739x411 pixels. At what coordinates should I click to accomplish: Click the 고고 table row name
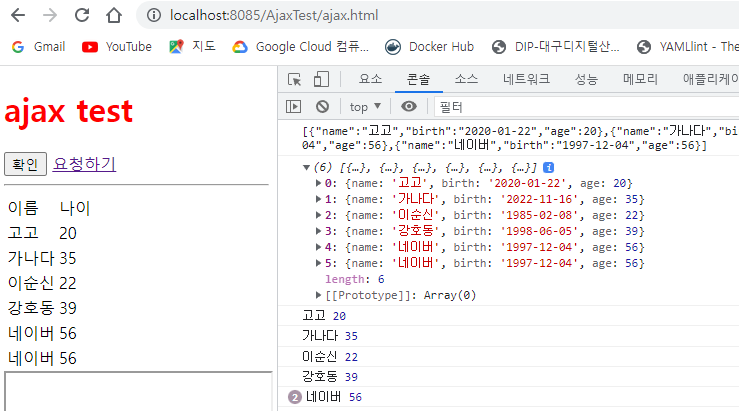[23, 233]
